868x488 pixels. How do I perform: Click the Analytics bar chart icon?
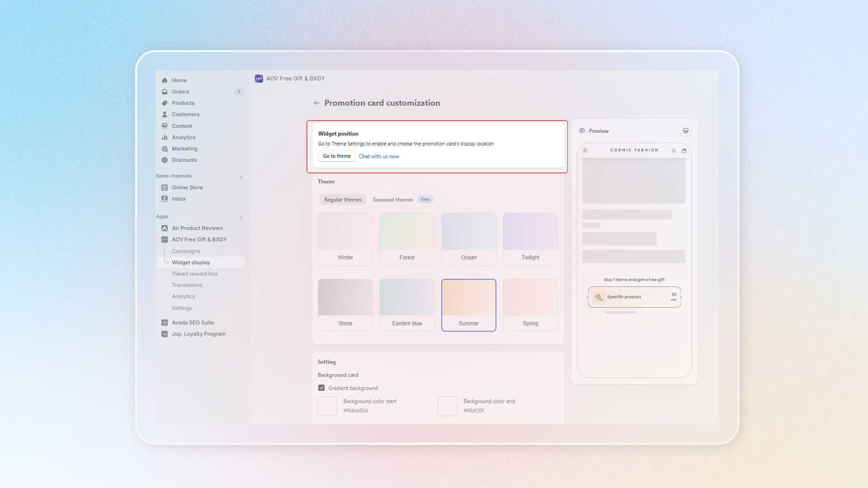pyautogui.click(x=165, y=137)
